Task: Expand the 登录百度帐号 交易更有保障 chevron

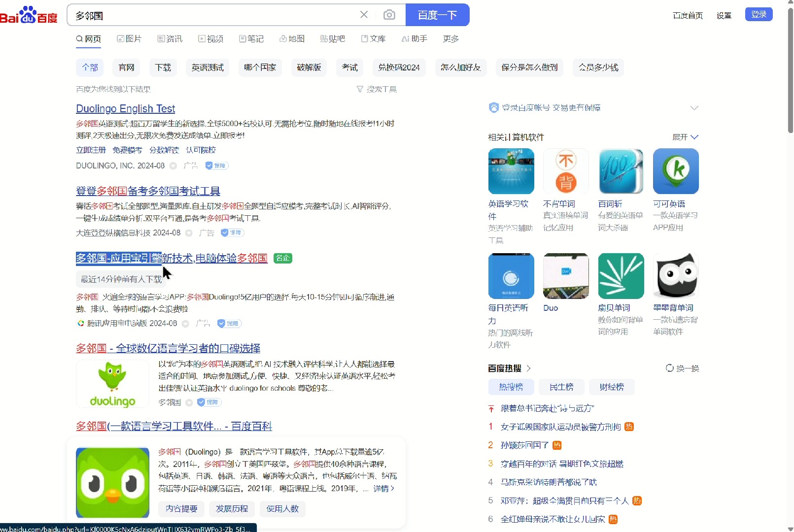Action: point(694,108)
